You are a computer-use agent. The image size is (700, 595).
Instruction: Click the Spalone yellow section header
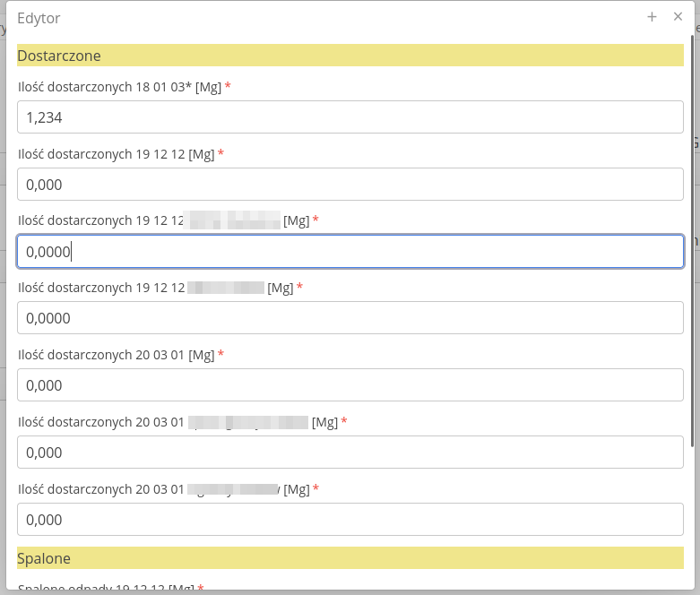[350, 558]
